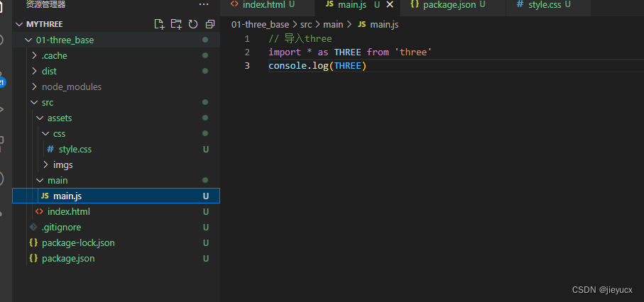
Task: Click the main folder breadcrumb segment
Action: click(333, 25)
